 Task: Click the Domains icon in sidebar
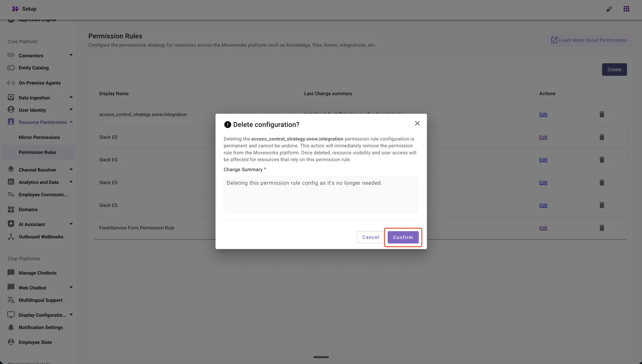click(x=11, y=209)
